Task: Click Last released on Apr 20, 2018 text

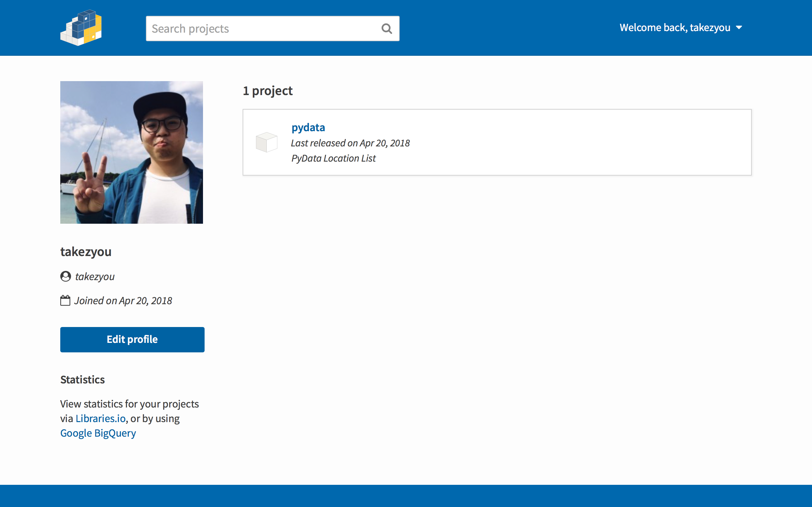Action: (x=350, y=143)
